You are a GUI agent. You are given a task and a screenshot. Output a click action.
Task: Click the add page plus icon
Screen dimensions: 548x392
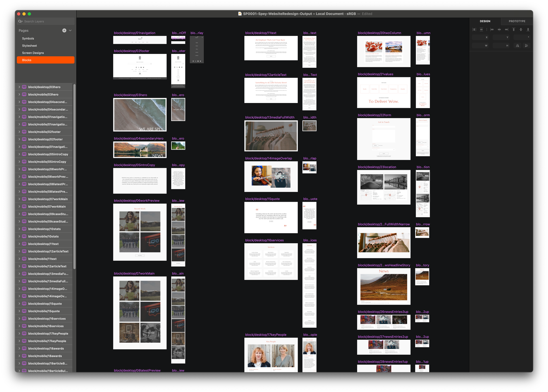(x=64, y=30)
